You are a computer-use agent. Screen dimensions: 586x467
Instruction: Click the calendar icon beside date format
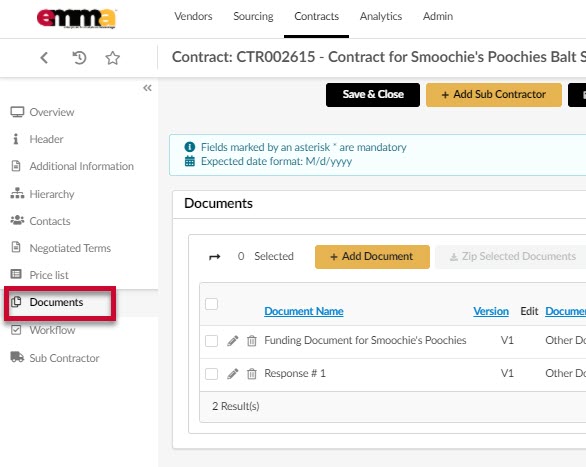tap(190, 161)
